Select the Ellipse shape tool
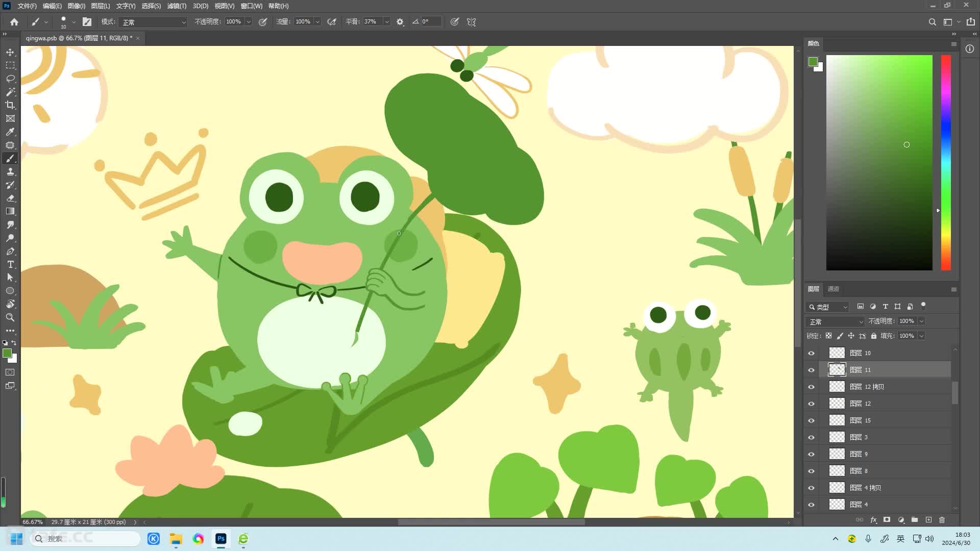The image size is (980, 551). coord(10,291)
